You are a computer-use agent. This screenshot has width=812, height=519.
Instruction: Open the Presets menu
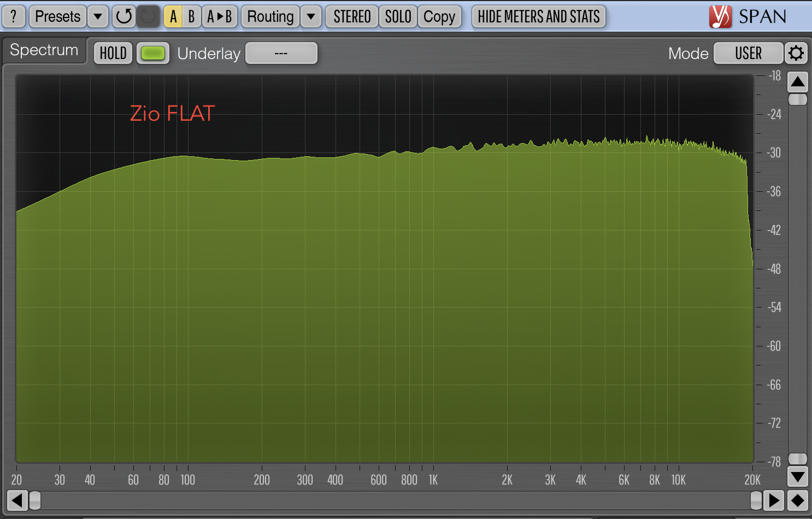coord(57,16)
